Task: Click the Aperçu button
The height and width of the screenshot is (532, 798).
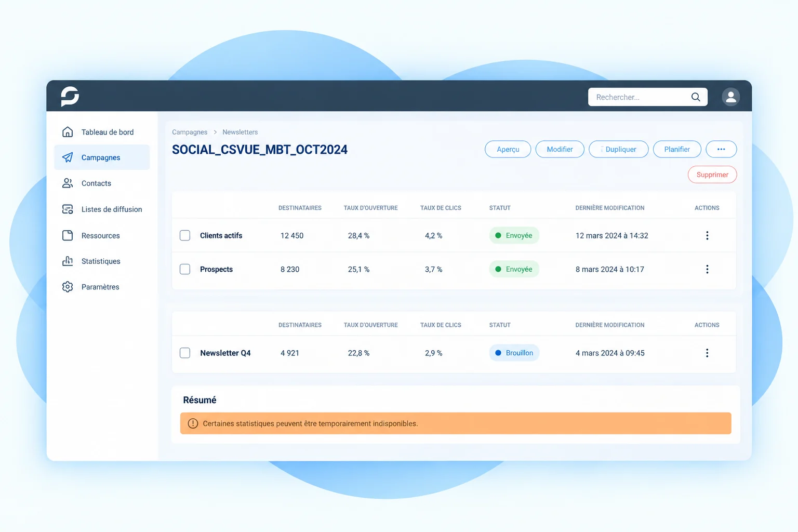Action: (508, 149)
